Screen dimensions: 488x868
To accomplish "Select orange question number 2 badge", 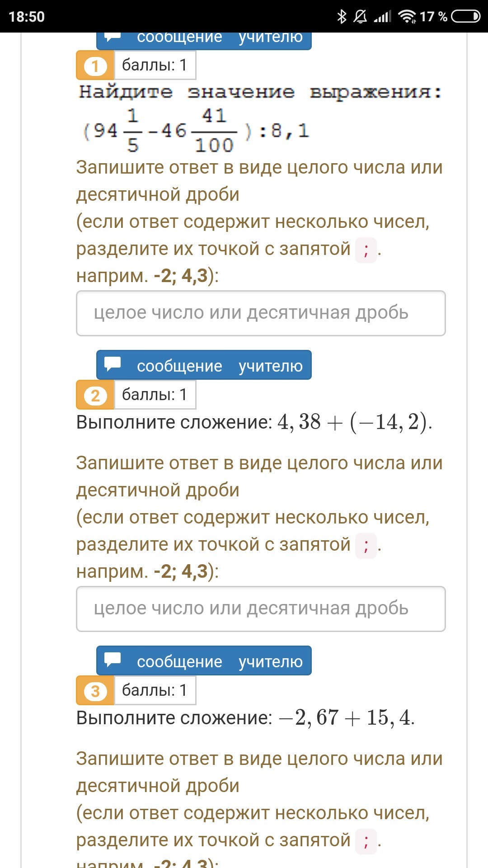I will (95, 395).
